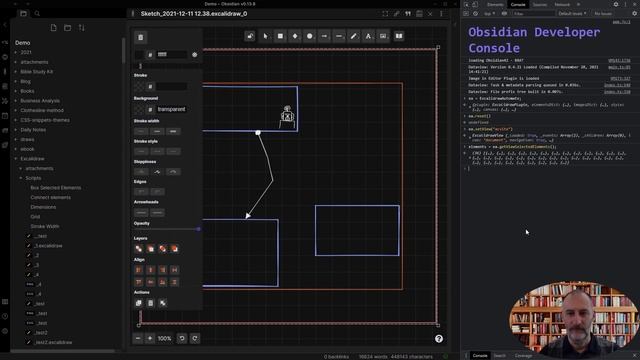The width and height of the screenshot is (640, 360).
Task: Click the trash icon above the properties panel
Action: [x=140, y=38]
